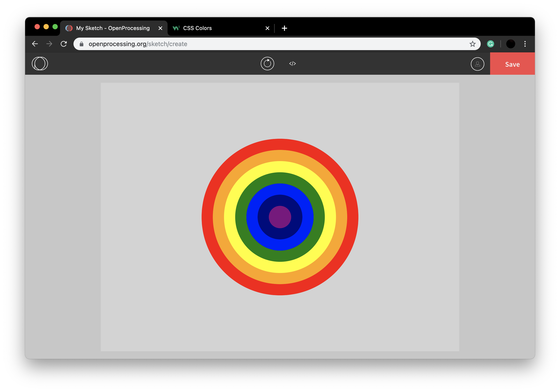This screenshot has height=392, width=560.
Task: Close the CSS Colors tab
Action: click(267, 28)
